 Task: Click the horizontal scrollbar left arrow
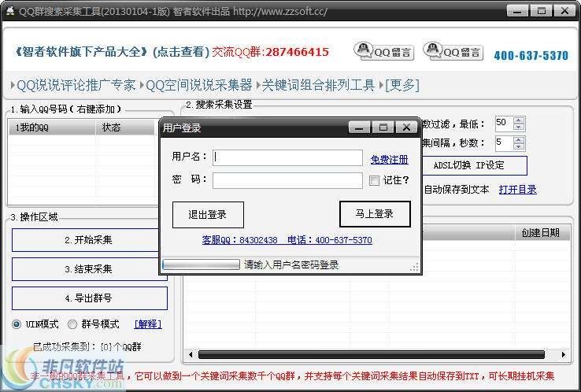(x=191, y=354)
